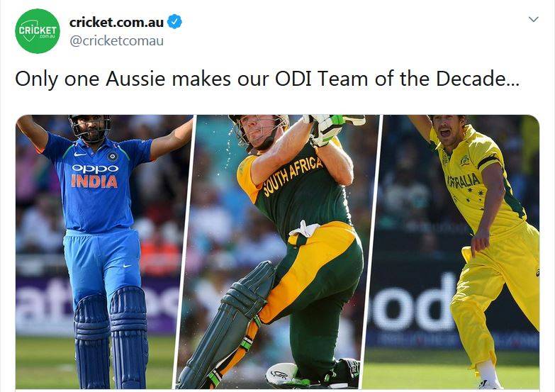Image resolution: width=555 pixels, height=392 pixels.
Task: Click the crest on India jersey chest
Action: tap(112, 156)
